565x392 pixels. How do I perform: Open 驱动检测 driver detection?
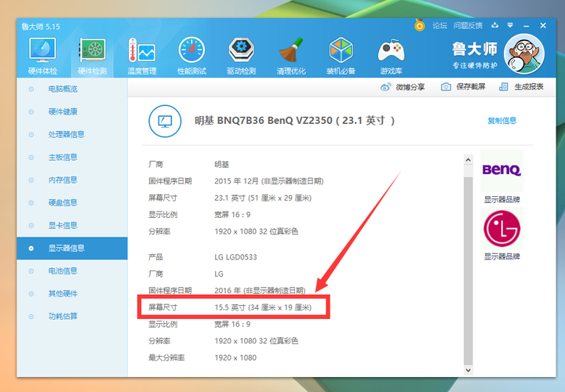(242, 56)
